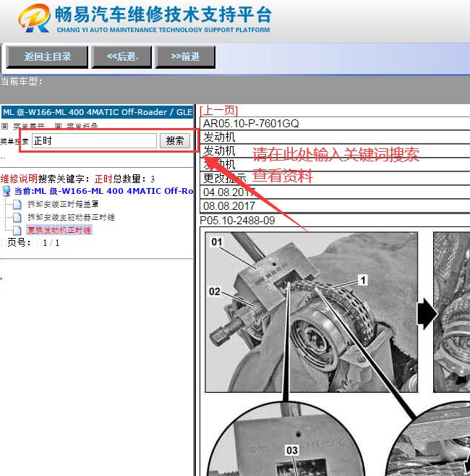Screen dimensions: 470x476
Task: Open the [上一页] previous page link
Action: point(219,111)
